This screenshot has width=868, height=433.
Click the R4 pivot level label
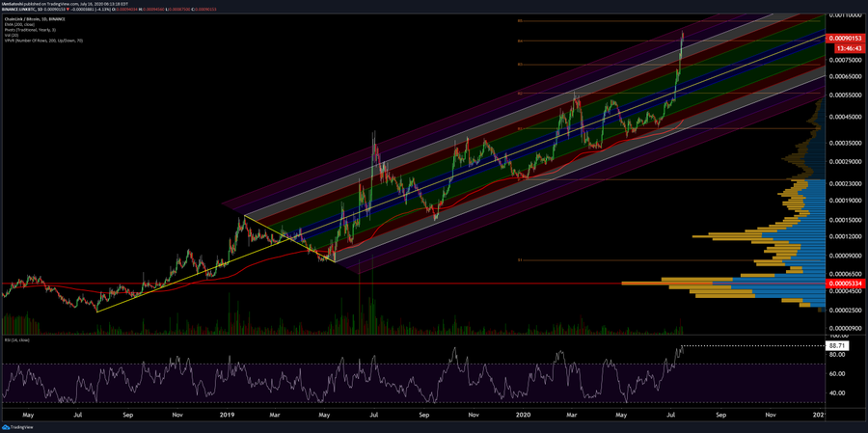[521, 41]
